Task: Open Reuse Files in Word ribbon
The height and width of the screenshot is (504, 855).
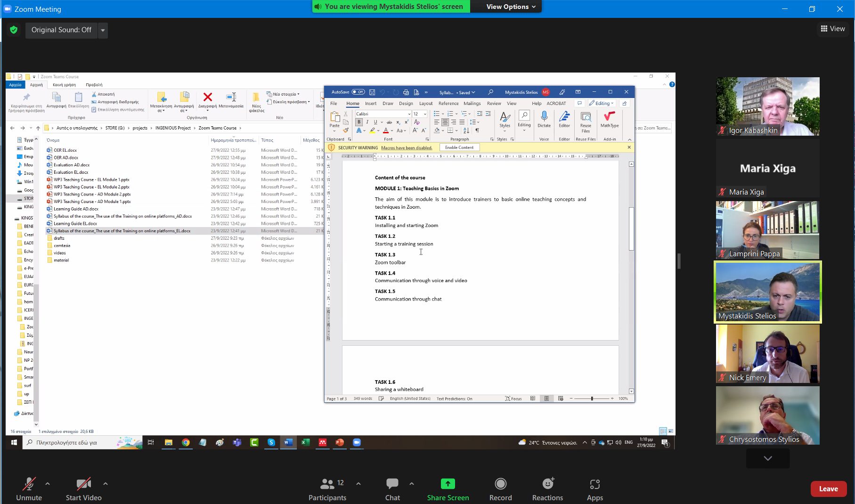Action: [x=586, y=122]
